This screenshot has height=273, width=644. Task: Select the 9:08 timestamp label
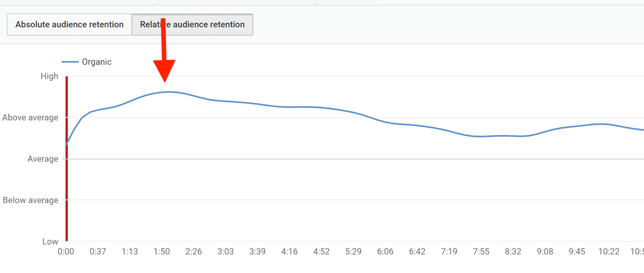(x=545, y=251)
